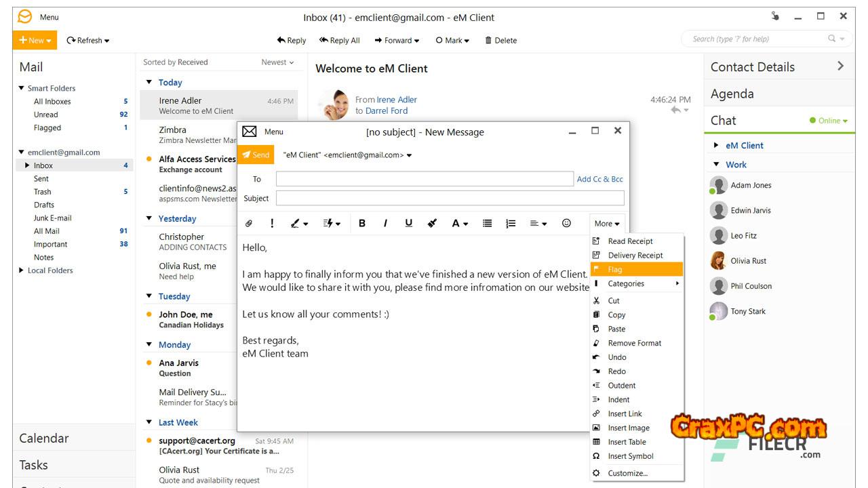
Task: Click the numbered list icon
Action: pyautogui.click(x=511, y=224)
